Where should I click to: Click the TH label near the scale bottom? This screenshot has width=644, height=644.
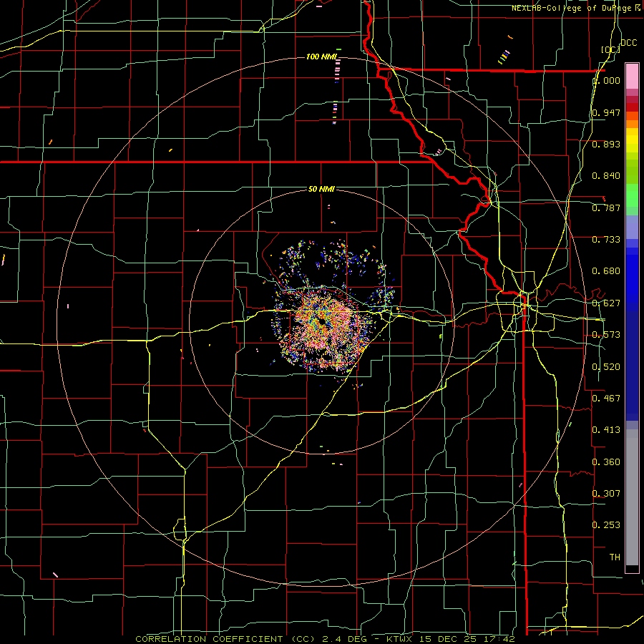click(615, 557)
